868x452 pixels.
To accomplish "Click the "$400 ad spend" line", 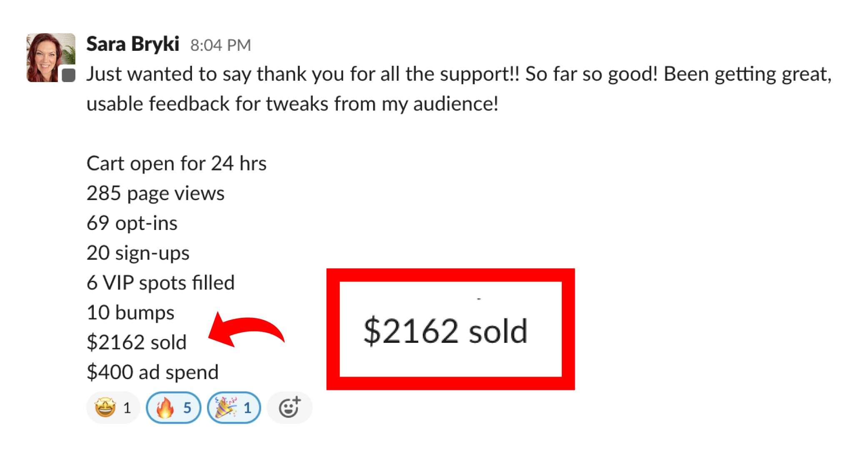I will 152,372.
